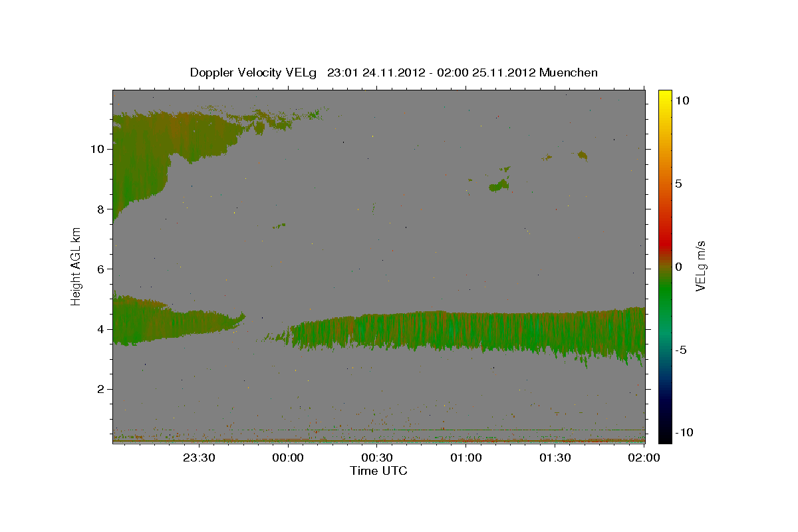Viewport: 798px width, 532px height.
Task: Click the colorbar tick label -10
Action: point(684,433)
